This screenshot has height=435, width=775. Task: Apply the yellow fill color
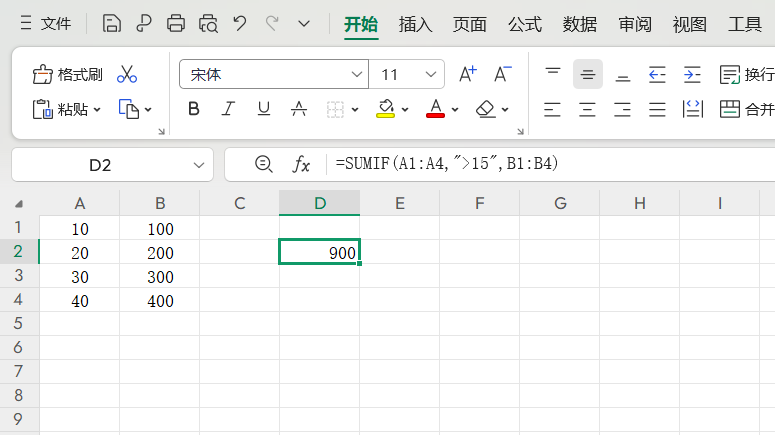tap(385, 109)
